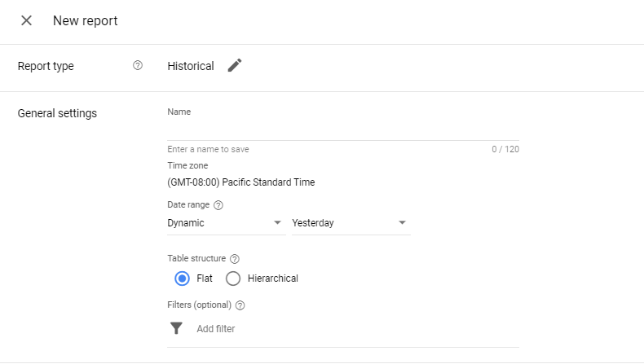Click the Date range help icon

click(218, 205)
